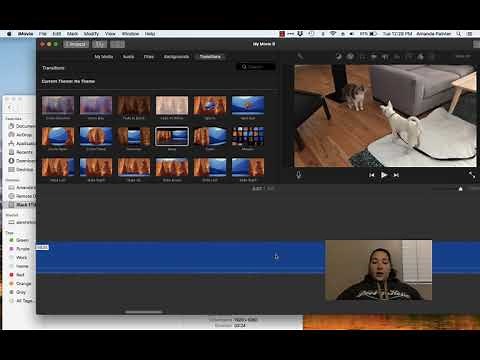
Task: Select the Fade to Black transition
Action: coord(134,105)
